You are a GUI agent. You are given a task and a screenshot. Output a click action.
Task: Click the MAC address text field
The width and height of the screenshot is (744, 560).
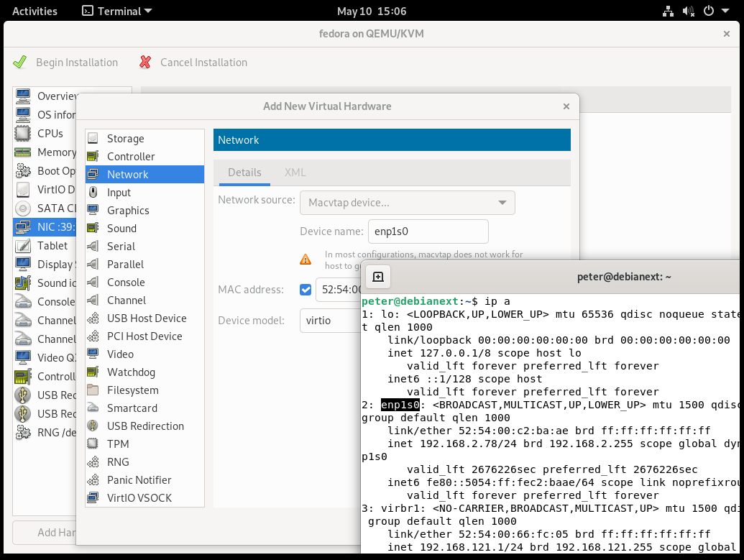pos(339,290)
